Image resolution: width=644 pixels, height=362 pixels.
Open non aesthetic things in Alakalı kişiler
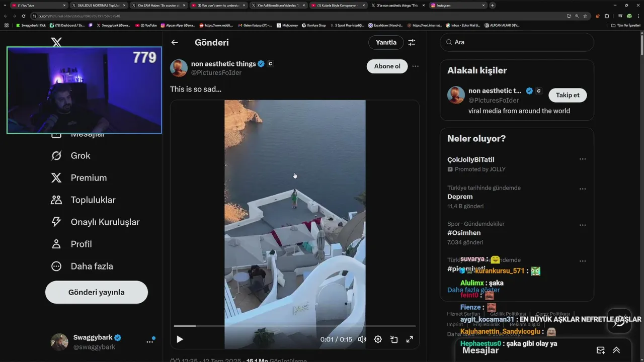pos(495,91)
